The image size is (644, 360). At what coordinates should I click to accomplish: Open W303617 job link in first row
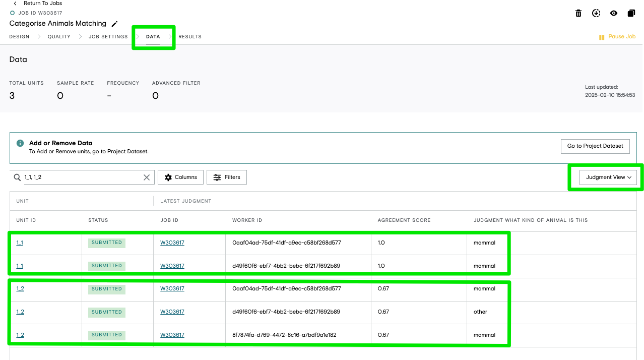[172, 243]
